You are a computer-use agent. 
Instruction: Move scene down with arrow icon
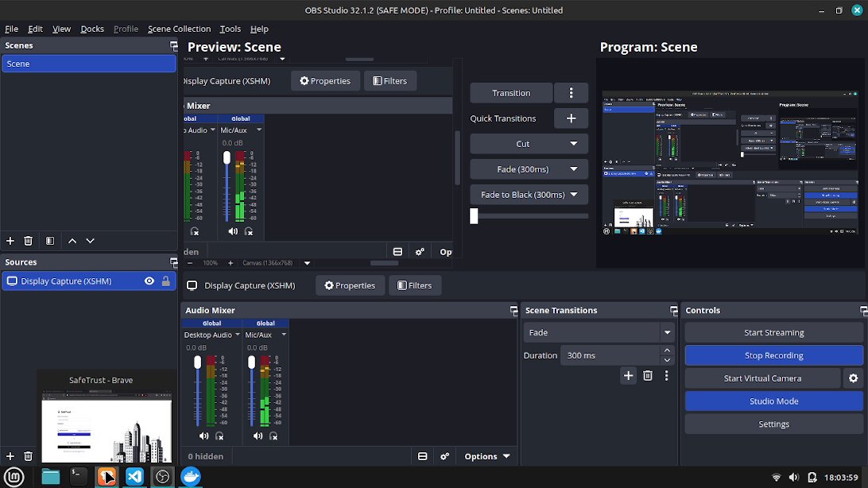click(91, 241)
